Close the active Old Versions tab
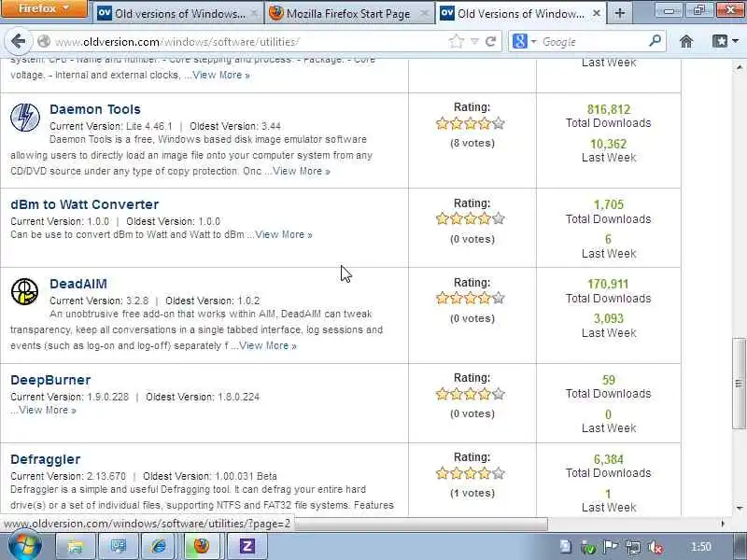 (597, 14)
